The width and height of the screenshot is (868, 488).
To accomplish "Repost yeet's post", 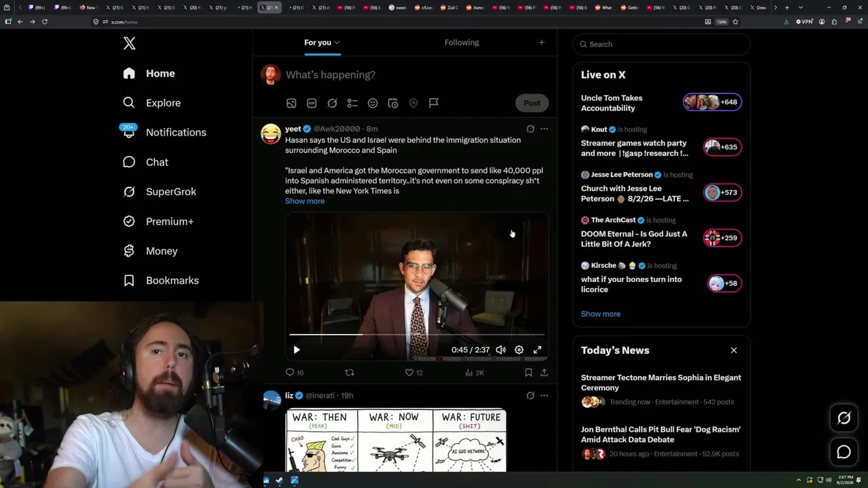I will pyautogui.click(x=350, y=373).
